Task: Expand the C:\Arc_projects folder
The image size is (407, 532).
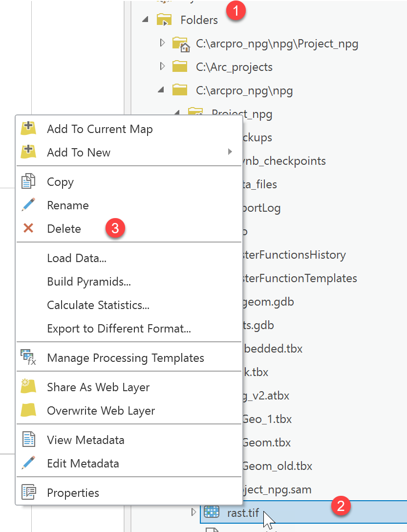Action: click(x=163, y=66)
